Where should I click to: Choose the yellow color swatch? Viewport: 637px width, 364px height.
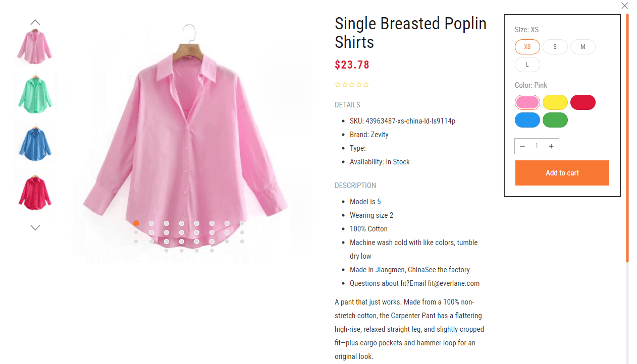tap(555, 102)
